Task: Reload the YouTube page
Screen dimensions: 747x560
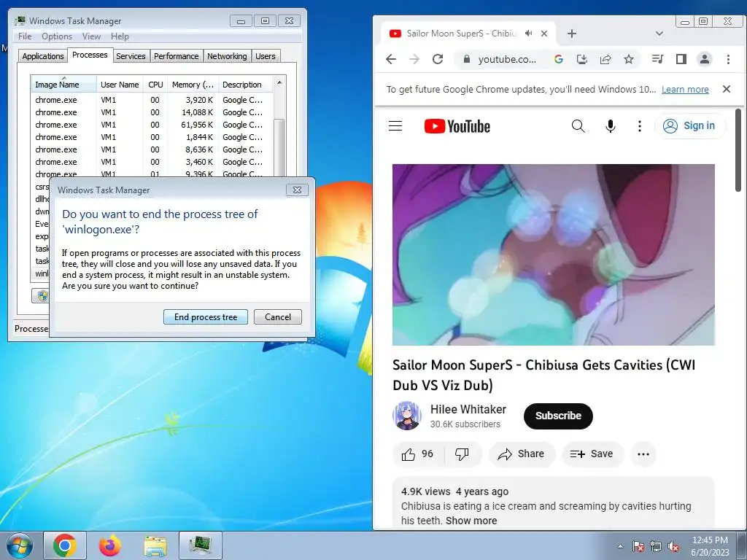Action: click(438, 59)
